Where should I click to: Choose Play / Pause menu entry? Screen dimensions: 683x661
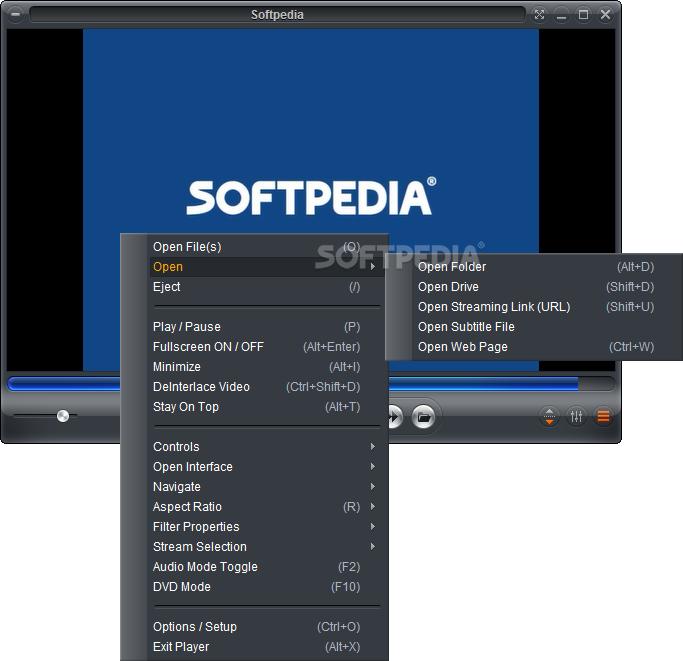pos(267,327)
